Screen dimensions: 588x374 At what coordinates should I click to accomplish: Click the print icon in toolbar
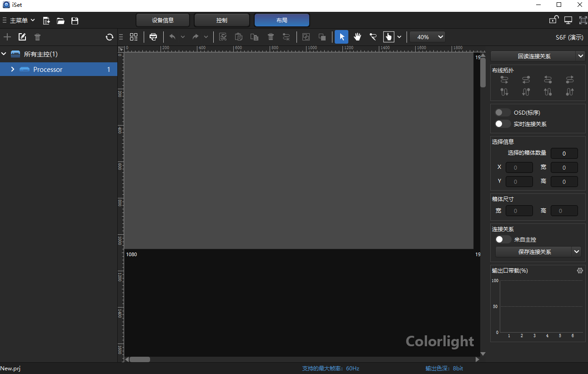point(153,37)
